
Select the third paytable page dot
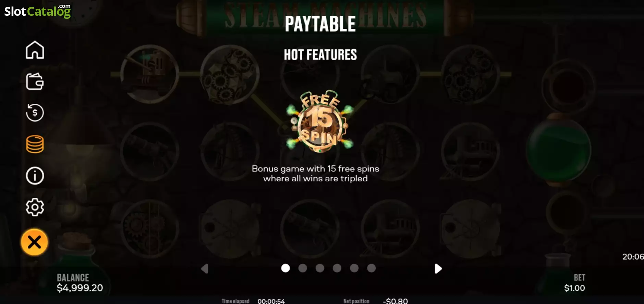[320, 268]
